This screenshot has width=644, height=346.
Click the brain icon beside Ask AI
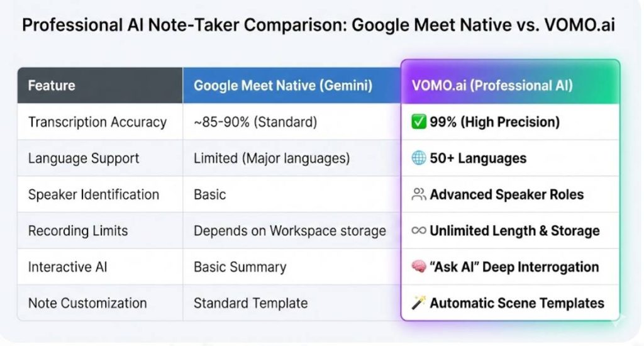[419, 267]
